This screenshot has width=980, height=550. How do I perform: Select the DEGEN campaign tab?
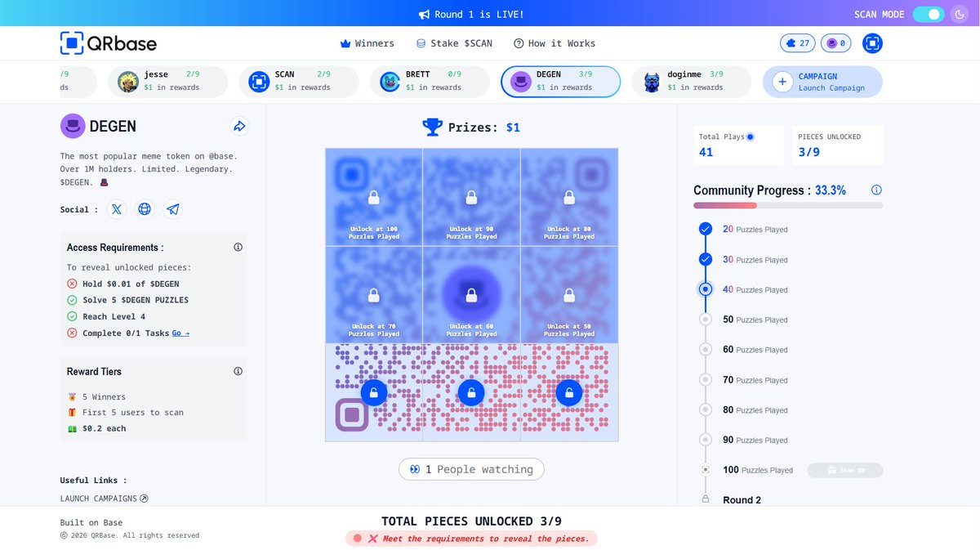560,81
